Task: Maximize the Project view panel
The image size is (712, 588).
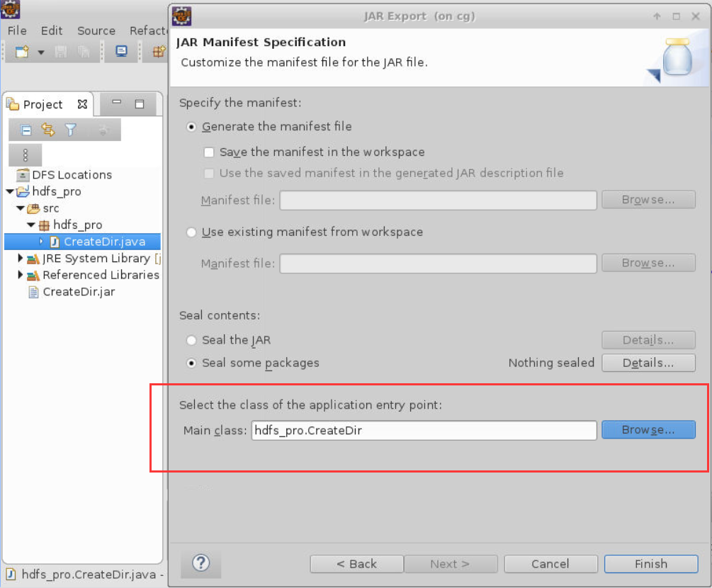Action: tap(140, 104)
